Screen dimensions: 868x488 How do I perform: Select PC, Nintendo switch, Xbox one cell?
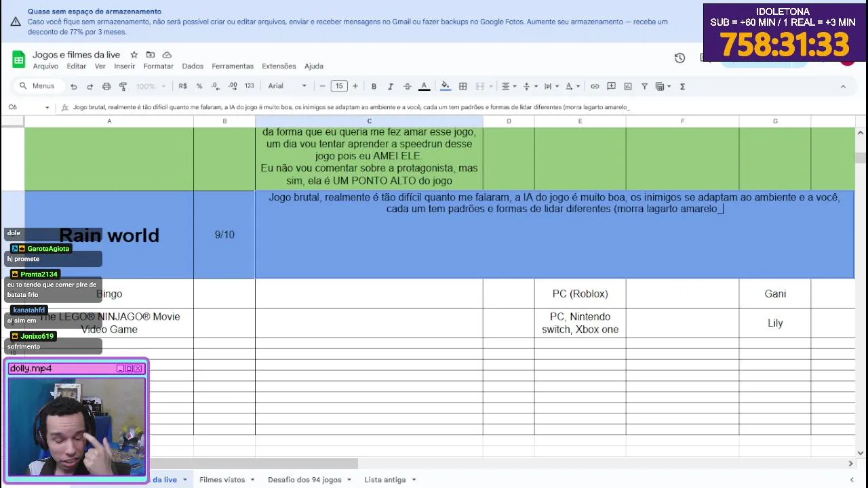[580, 323]
